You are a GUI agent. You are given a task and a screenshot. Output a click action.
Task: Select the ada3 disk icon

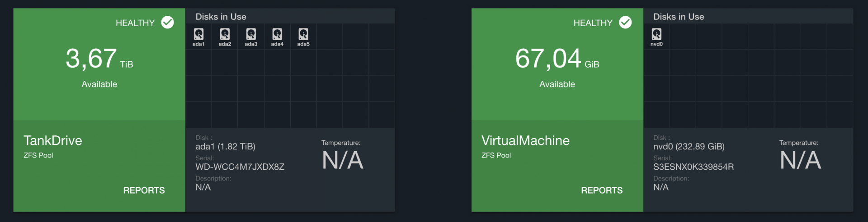pyautogui.click(x=251, y=34)
